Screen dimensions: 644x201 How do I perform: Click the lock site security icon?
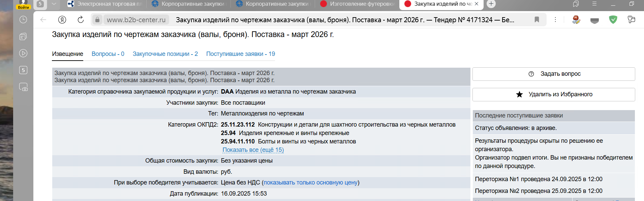pos(97,20)
